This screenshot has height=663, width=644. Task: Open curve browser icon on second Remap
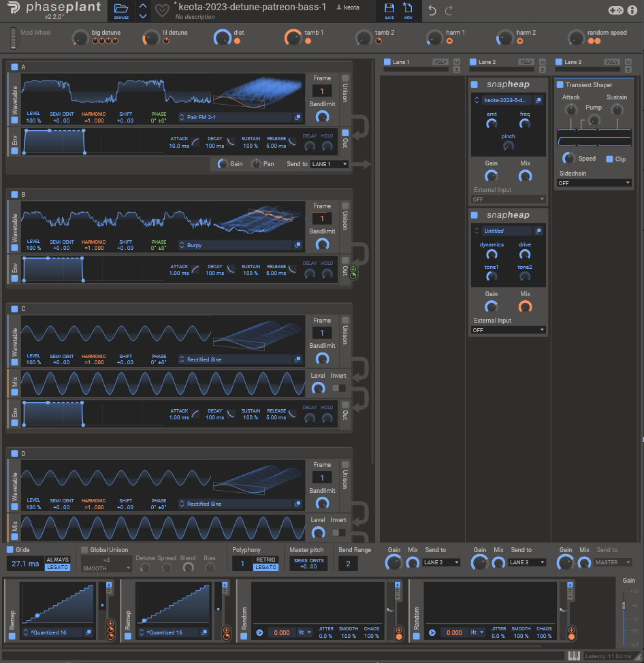(x=204, y=632)
